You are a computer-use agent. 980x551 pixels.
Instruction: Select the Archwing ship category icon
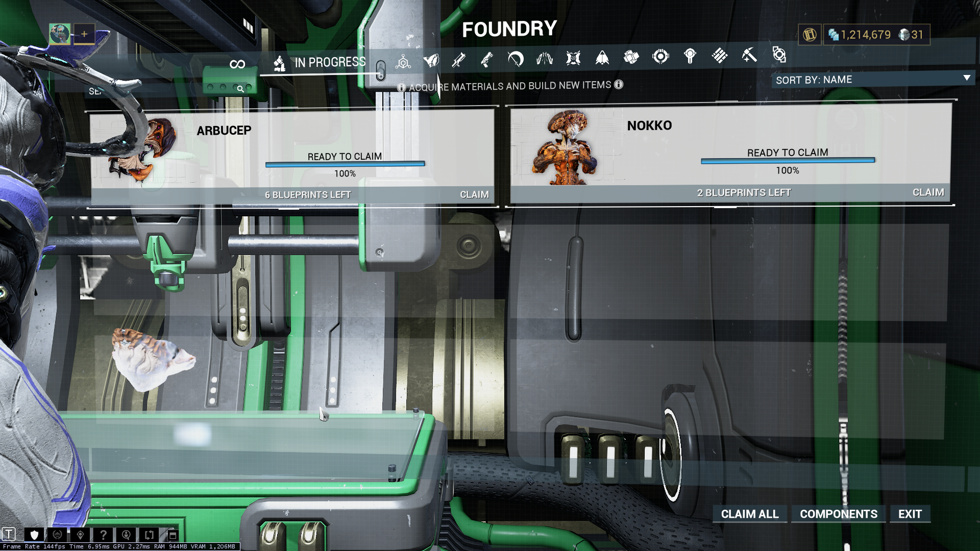point(602,57)
